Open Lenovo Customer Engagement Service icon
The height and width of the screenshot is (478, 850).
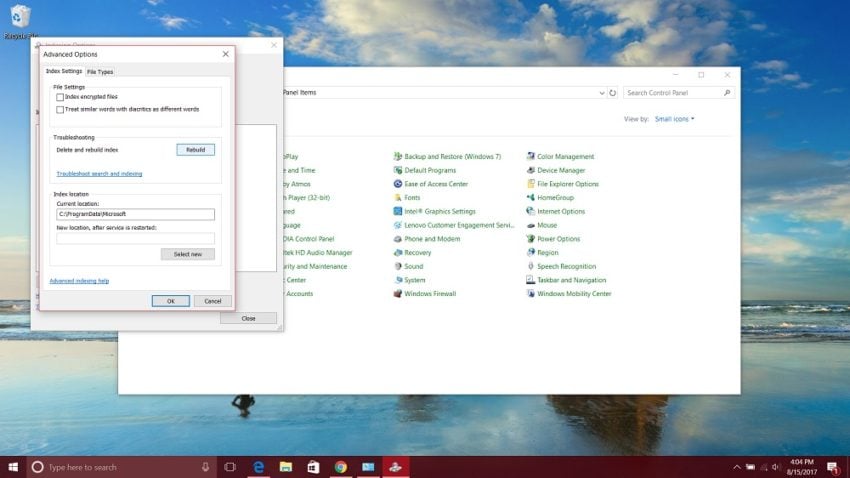coord(397,225)
